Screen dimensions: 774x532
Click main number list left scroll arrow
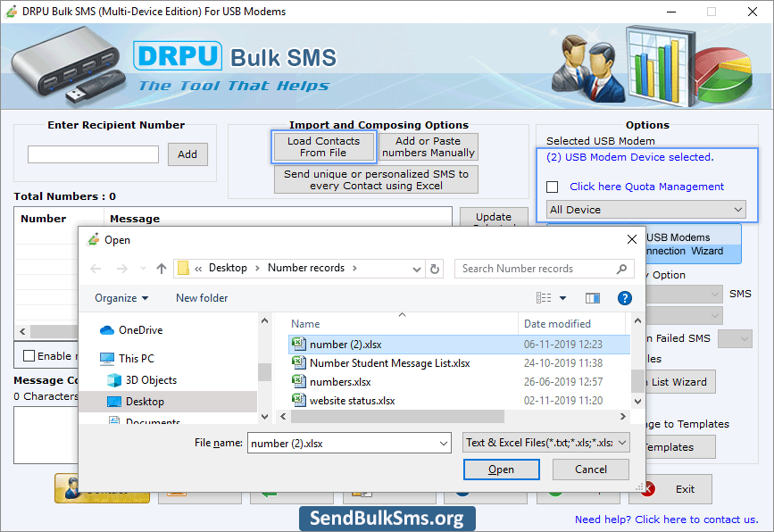pos(22,331)
